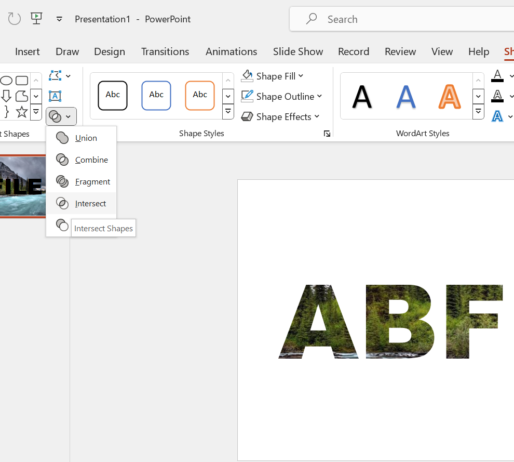Image resolution: width=514 pixels, height=462 pixels.
Task: Apply Intersect to selected shapes
Action: [x=81, y=203]
